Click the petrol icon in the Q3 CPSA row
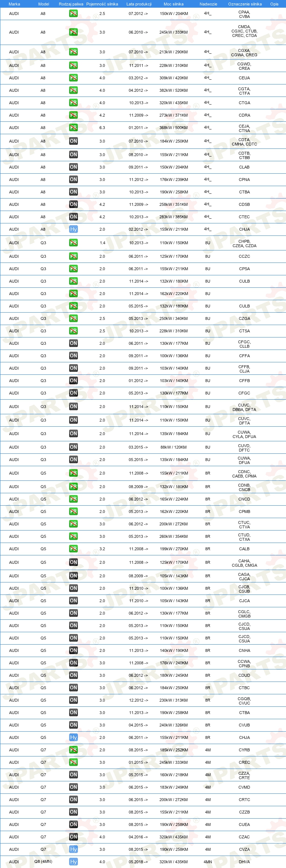The height and width of the screenshot is (868, 286). 74,269
